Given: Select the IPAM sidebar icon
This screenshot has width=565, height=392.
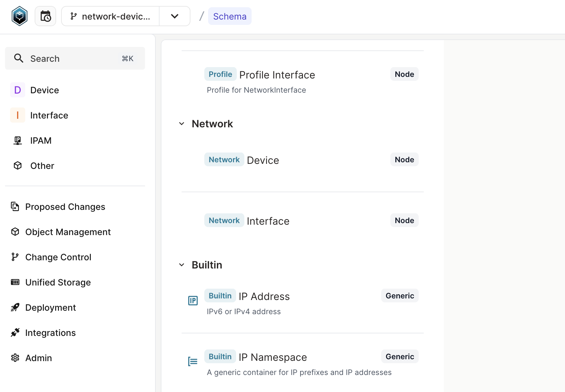Looking at the screenshot, I should (x=18, y=140).
